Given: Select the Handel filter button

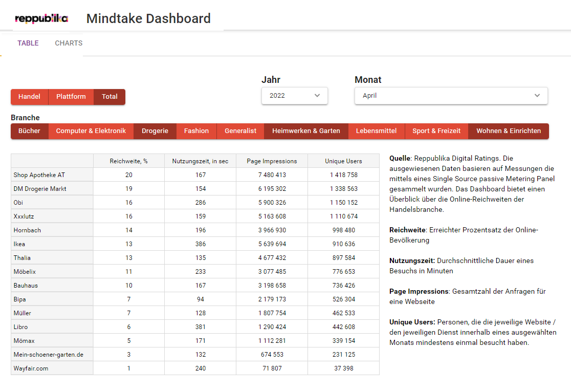Looking at the screenshot, I should coord(30,97).
